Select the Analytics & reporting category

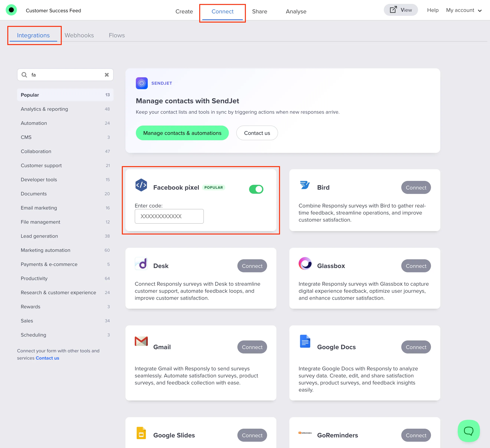tap(65, 109)
